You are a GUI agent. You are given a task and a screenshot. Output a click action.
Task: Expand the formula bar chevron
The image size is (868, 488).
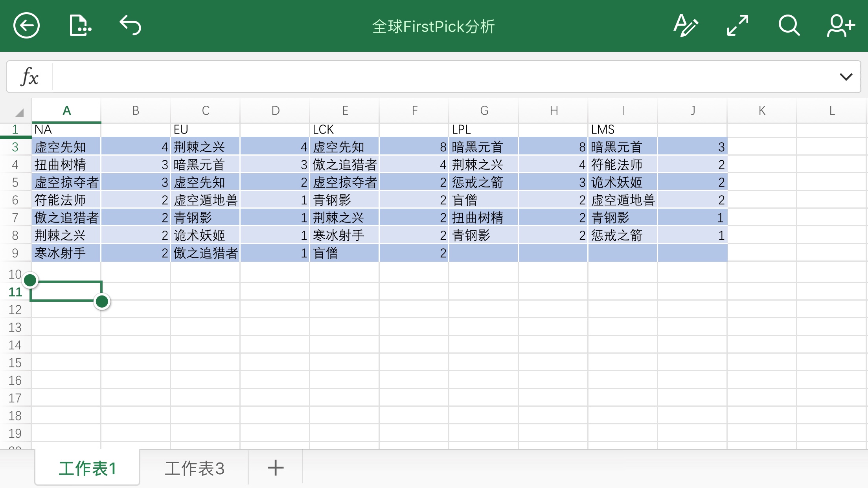pyautogui.click(x=846, y=77)
